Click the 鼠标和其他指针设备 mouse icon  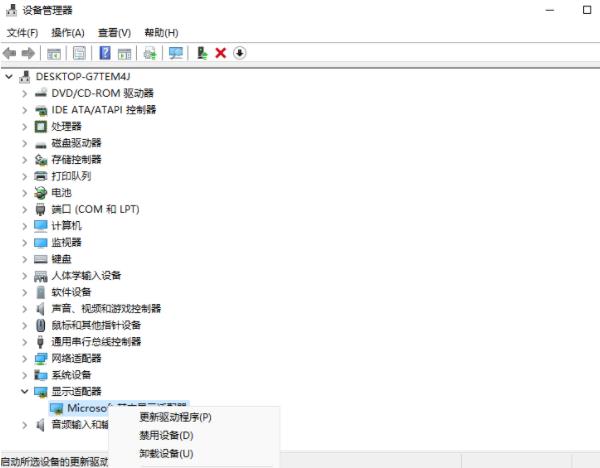[41, 325]
